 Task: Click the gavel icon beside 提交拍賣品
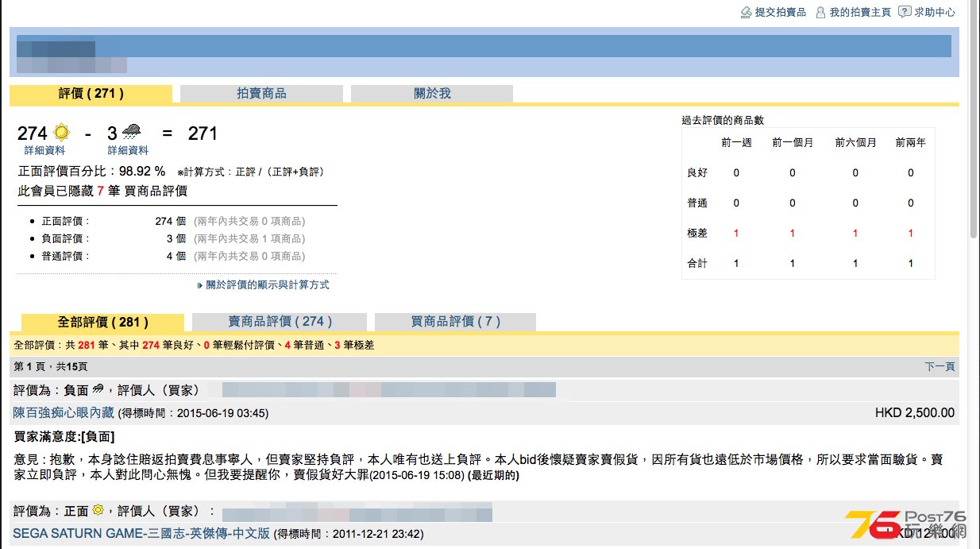746,12
